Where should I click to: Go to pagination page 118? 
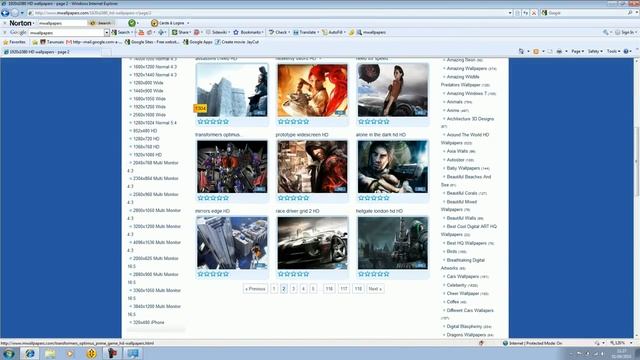click(x=358, y=289)
